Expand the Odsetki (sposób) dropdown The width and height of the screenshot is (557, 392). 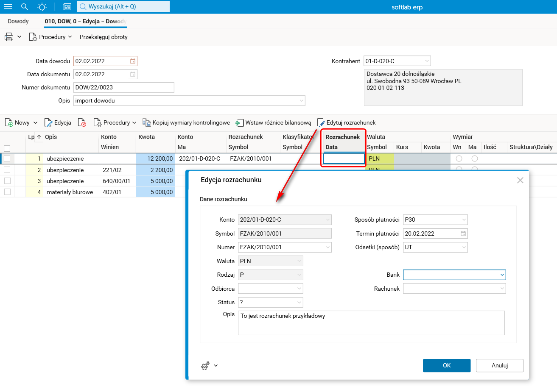(x=464, y=247)
